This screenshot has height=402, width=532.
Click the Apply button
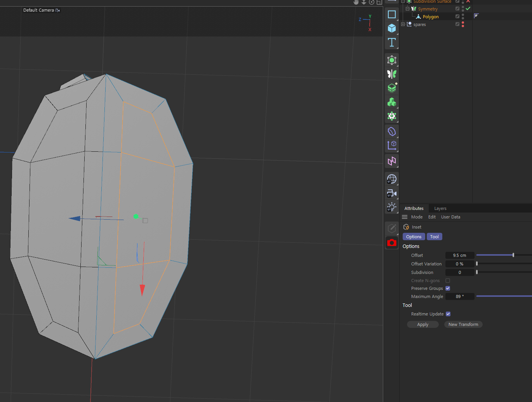(x=422, y=324)
